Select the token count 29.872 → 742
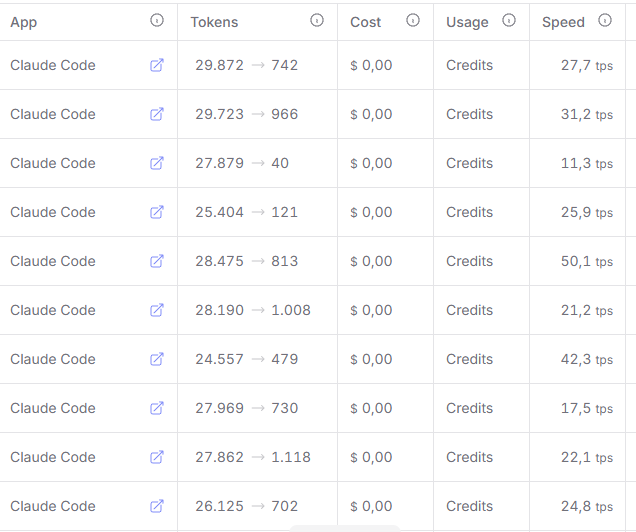The width and height of the screenshot is (636, 532). tap(247, 65)
